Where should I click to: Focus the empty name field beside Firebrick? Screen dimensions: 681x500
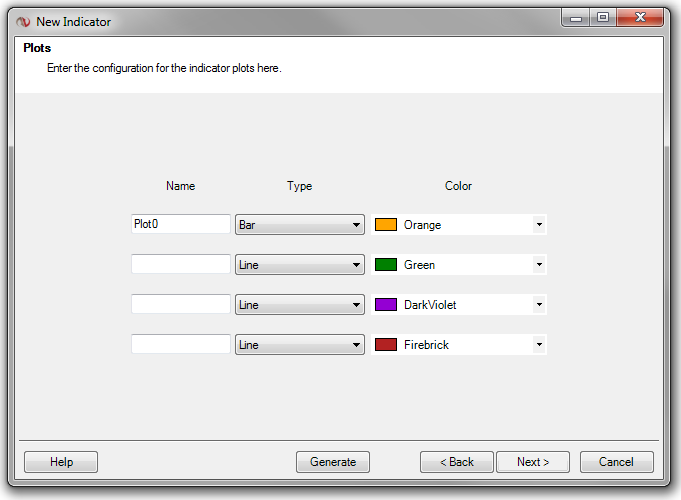[x=181, y=344]
